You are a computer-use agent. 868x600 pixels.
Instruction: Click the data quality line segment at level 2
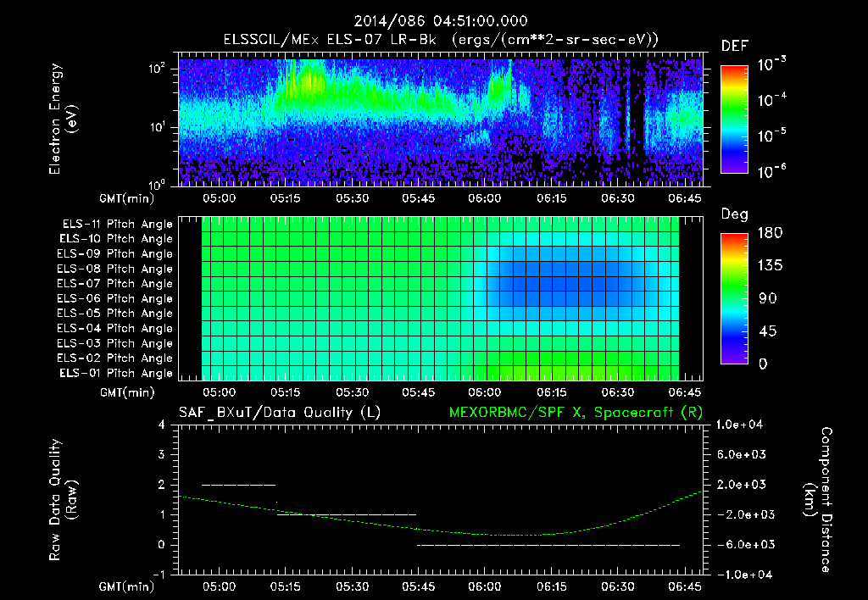[238, 485]
